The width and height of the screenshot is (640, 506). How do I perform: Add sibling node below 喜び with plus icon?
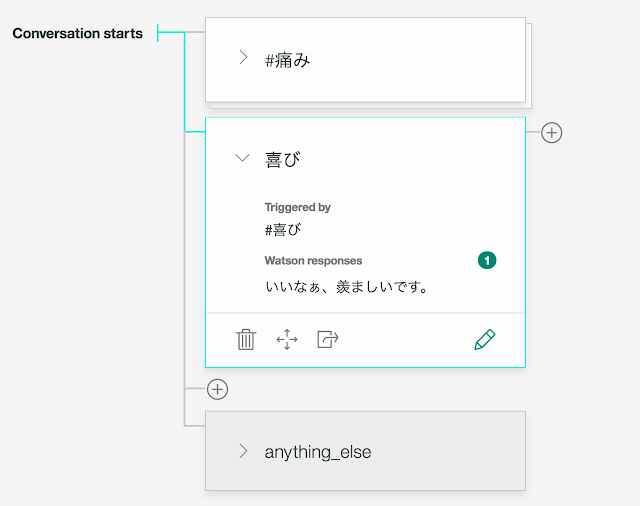tap(217, 389)
